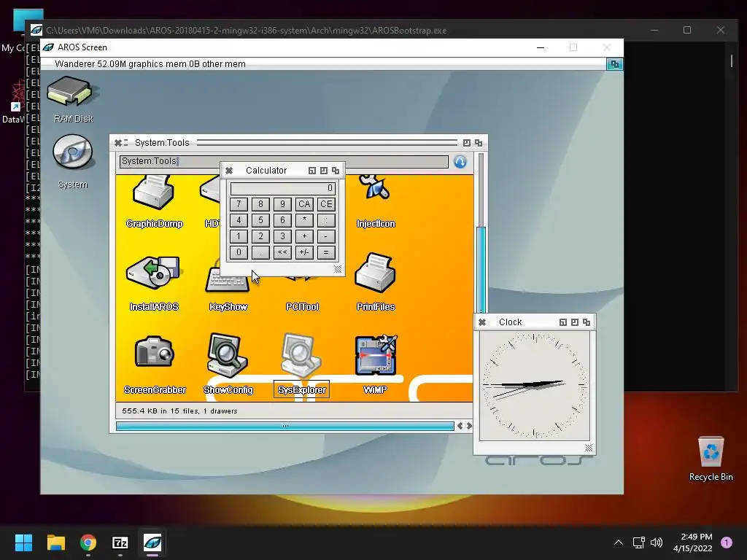Open volume control in system tray
The height and width of the screenshot is (560, 747).
(657, 542)
